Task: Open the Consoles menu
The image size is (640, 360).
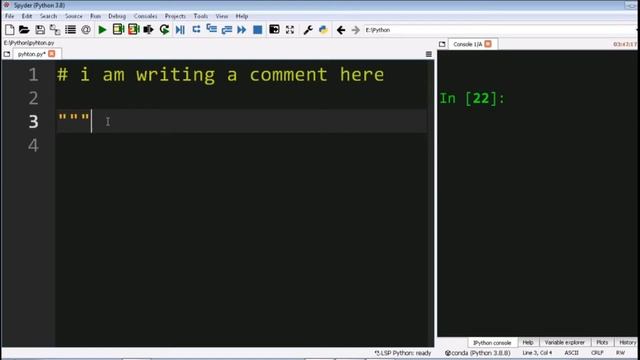Action: [145, 16]
